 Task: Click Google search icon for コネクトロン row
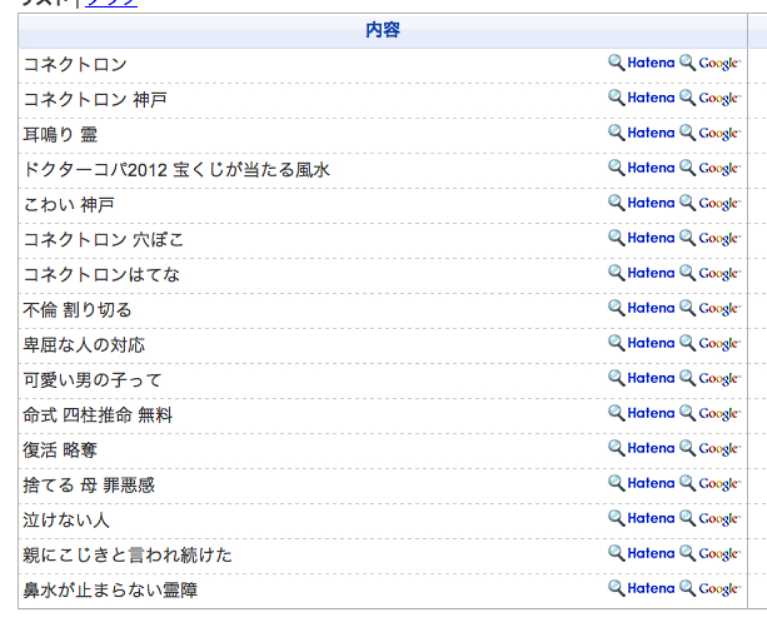coord(710,63)
